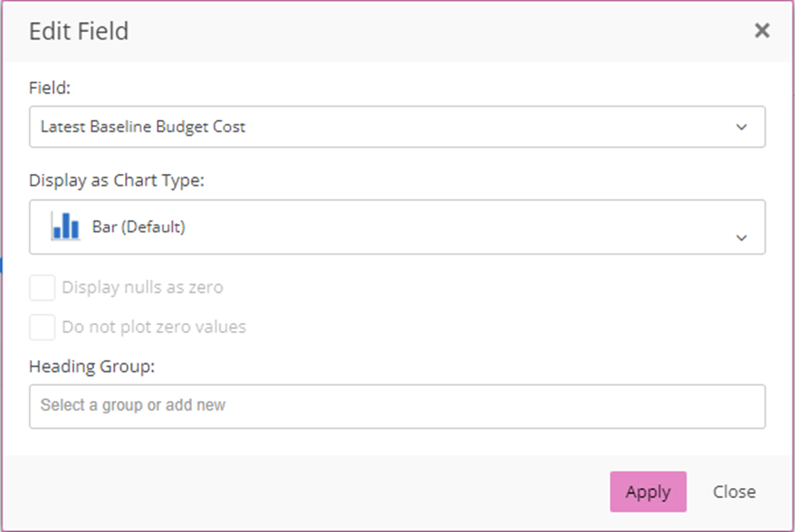Viewport: 795px width, 532px height.
Task: Close the Edit Field dialog with X
Action: (761, 31)
